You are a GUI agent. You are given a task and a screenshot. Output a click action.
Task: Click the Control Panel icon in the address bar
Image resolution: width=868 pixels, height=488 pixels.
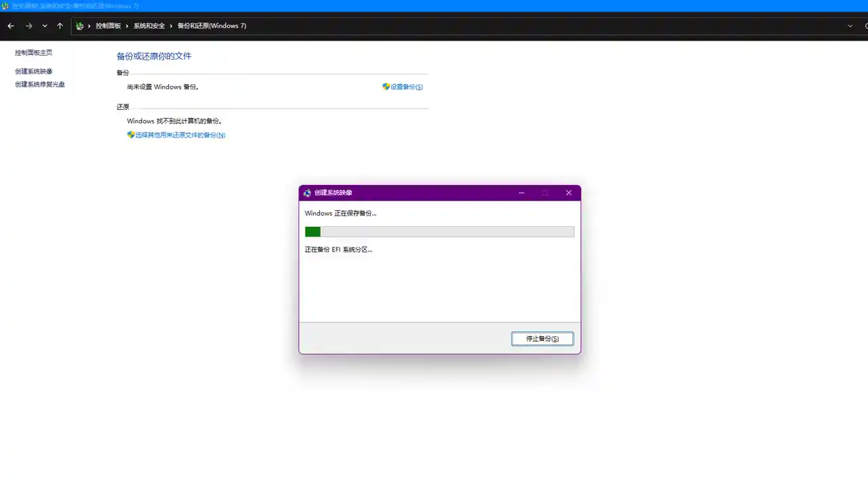[79, 26]
